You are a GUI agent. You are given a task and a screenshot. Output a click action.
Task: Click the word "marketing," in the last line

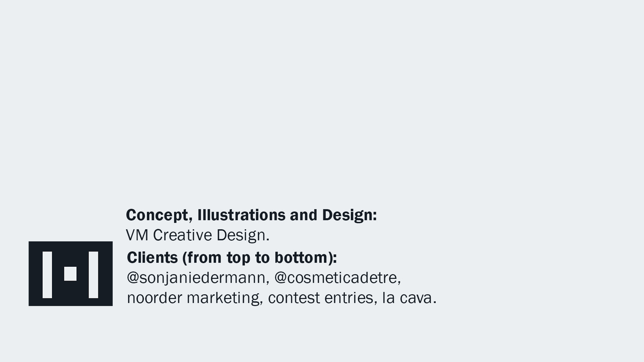tap(225, 298)
